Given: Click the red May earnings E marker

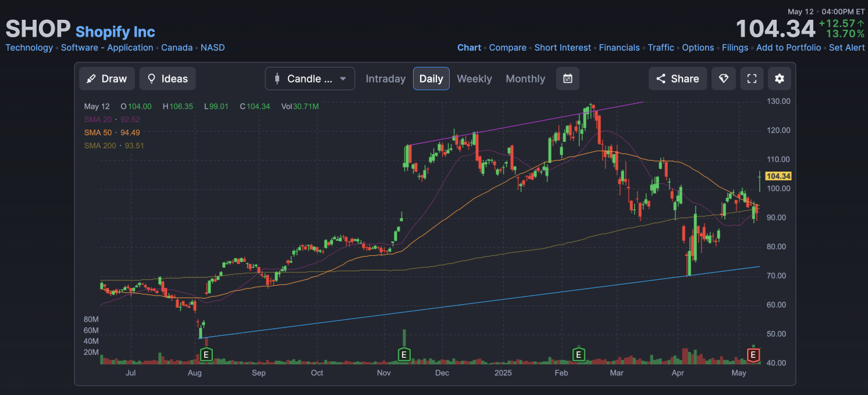Looking at the screenshot, I should 753,354.
